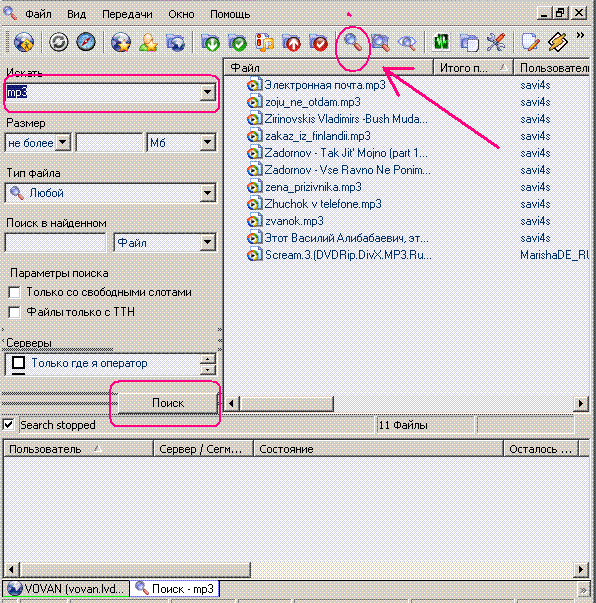Image resolution: width=596 pixels, height=603 pixels.
Task: Click the Search Spy eye icon
Action: [407, 42]
